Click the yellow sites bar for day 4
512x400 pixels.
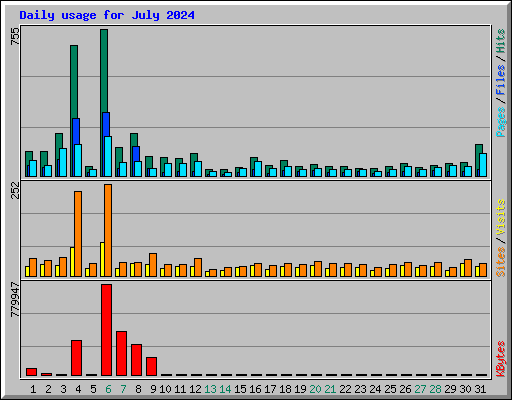72,262
